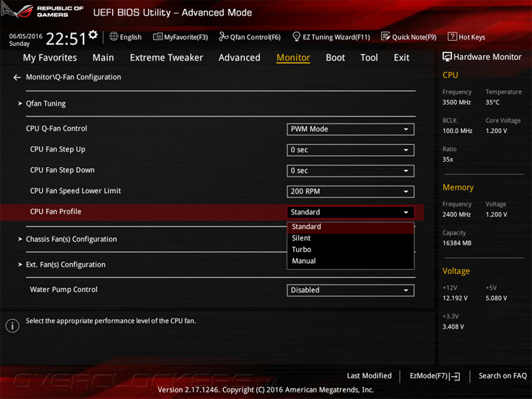Click the Water Pump Control label
The height and width of the screenshot is (399, 532).
tap(64, 290)
